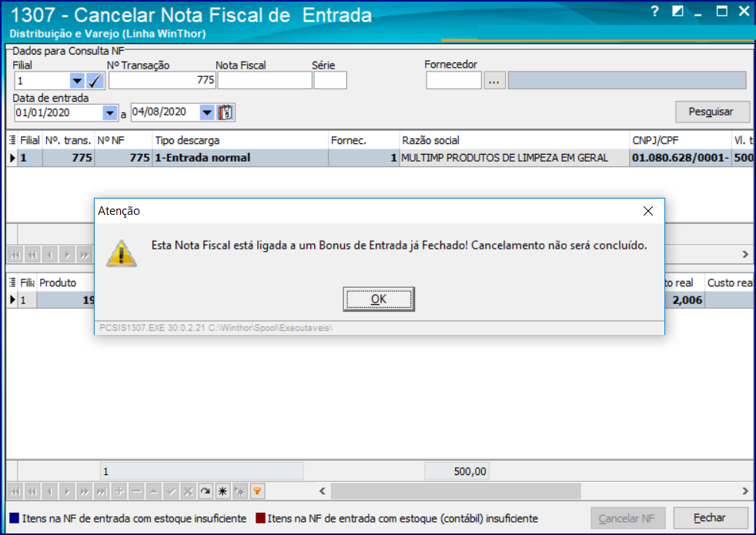Click the help question mark in the title bar
This screenshot has width=756, height=535.
click(654, 12)
